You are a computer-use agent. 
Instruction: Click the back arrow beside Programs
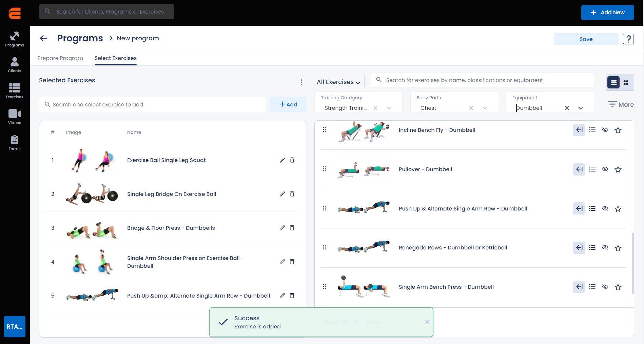click(43, 38)
